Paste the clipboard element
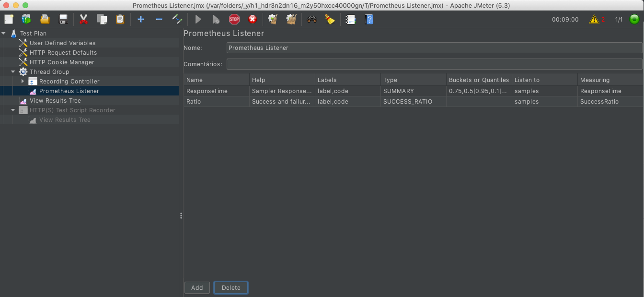 (120, 19)
